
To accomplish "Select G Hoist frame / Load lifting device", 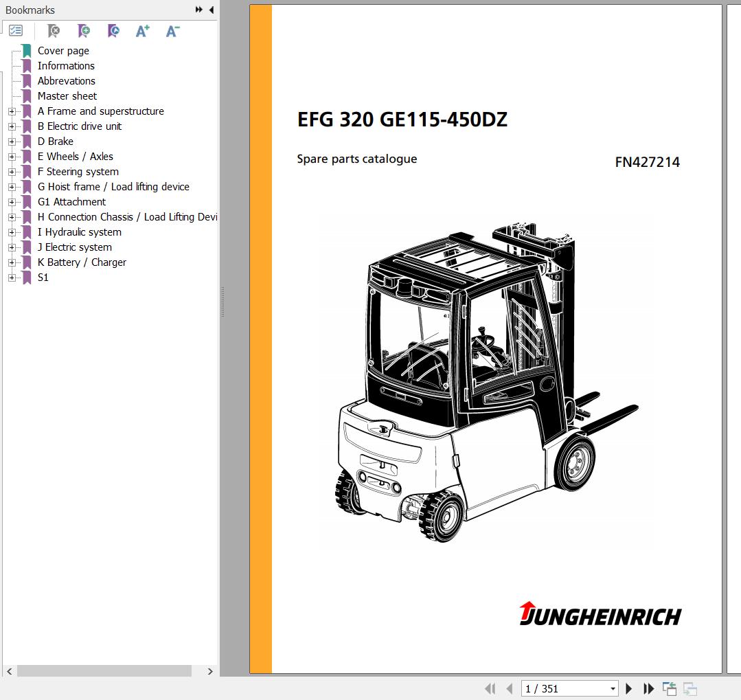I will click(113, 187).
